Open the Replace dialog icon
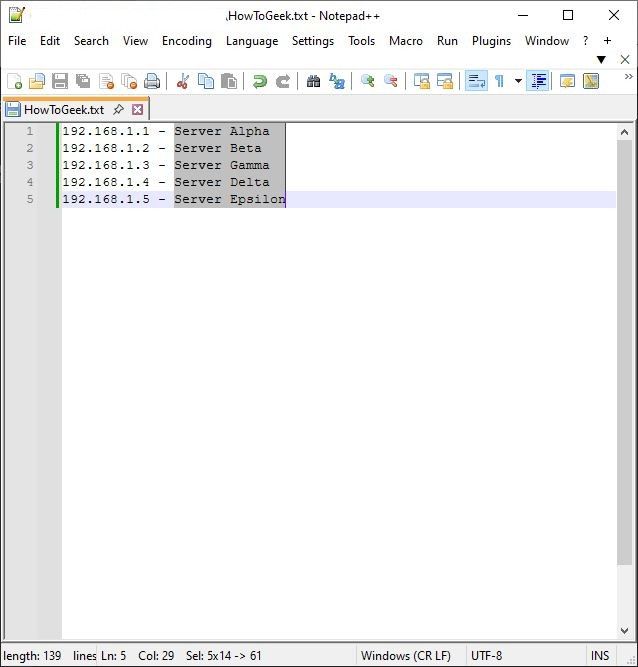Image resolution: width=638 pixels, height=667 pixels. 337,81
